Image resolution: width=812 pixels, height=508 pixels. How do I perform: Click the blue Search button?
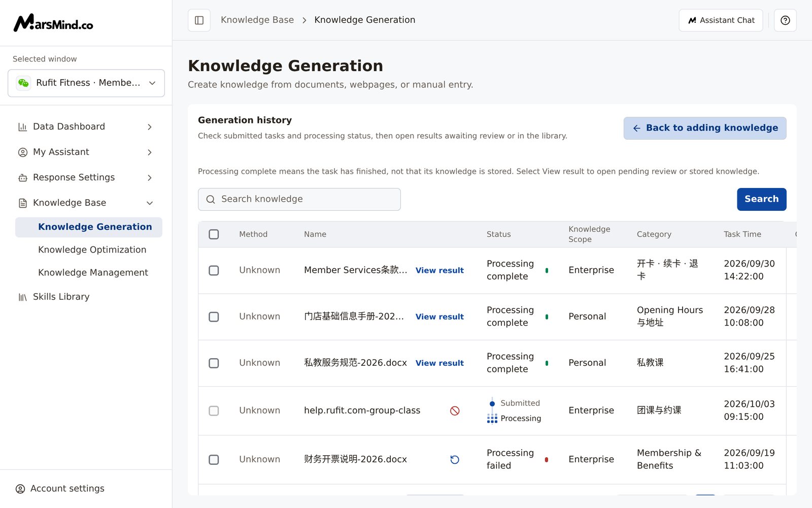(x=761, y=199)
